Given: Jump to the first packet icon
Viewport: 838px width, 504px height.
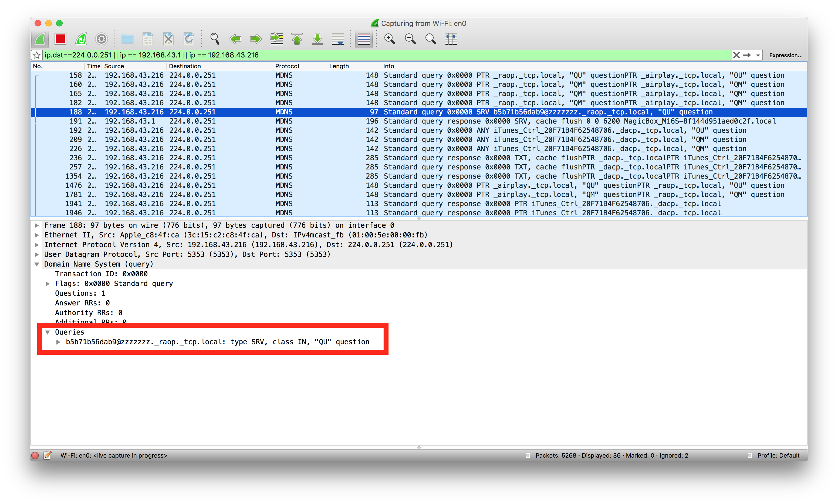Looking at the screenshot, I should [x=297, y=39].
